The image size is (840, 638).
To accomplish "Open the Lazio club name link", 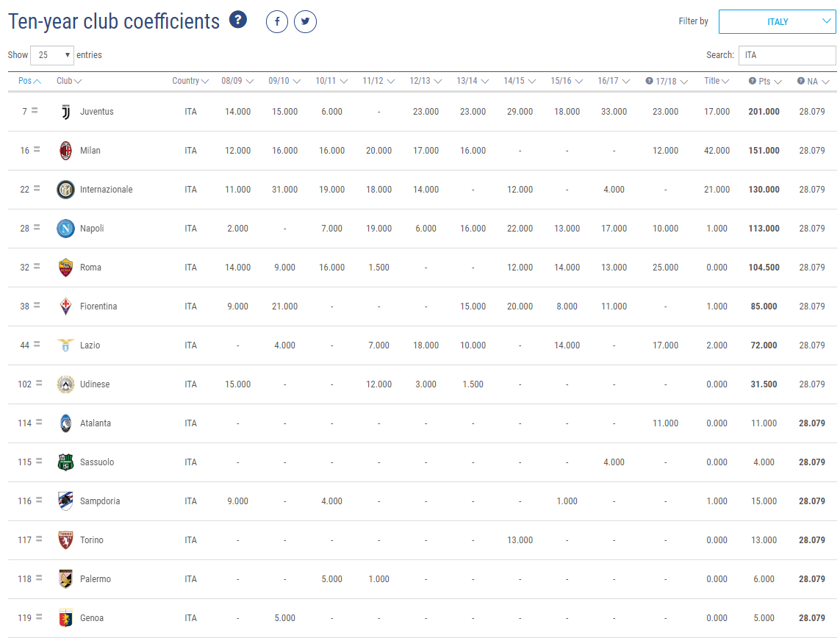I will click(x=90, y=345).
